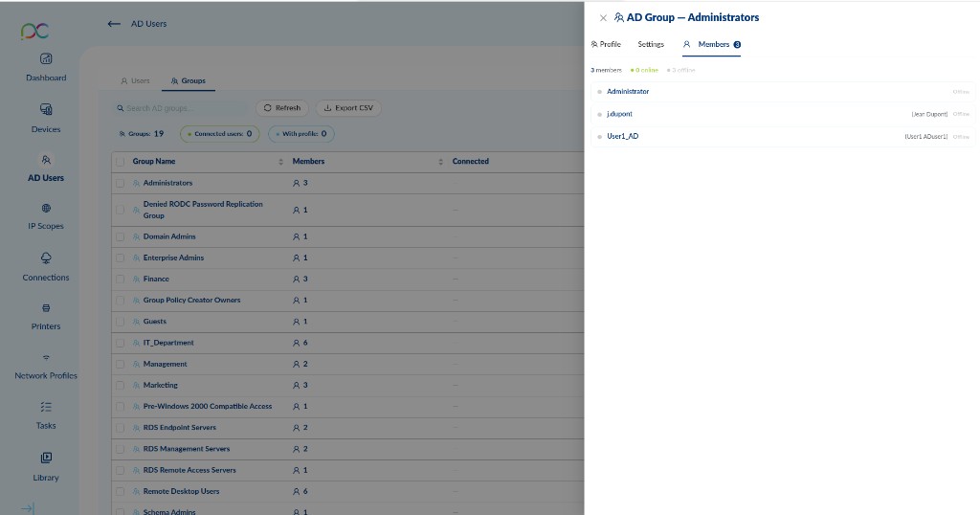Switch to the Users tab
The height and width of the screenshot is (515, 980).
[x=135, y=81]
